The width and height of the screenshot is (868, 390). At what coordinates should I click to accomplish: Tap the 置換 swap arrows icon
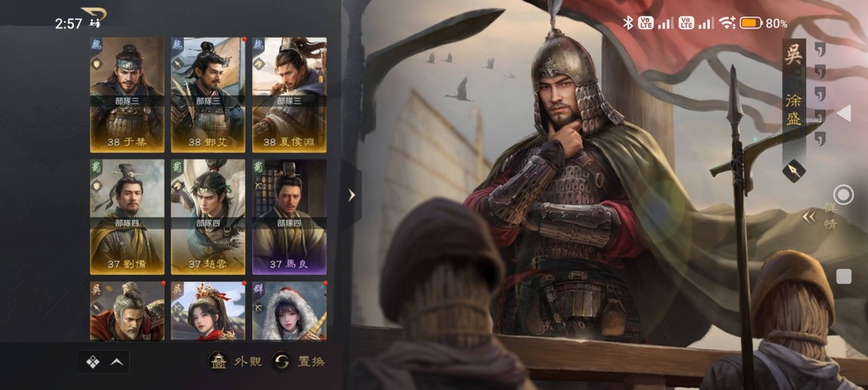coord(282,362)
